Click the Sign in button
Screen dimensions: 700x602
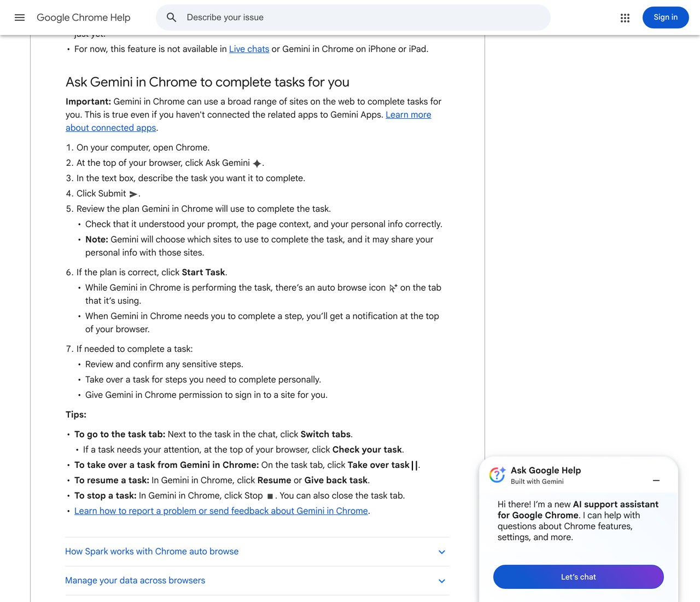coord(666,18)
